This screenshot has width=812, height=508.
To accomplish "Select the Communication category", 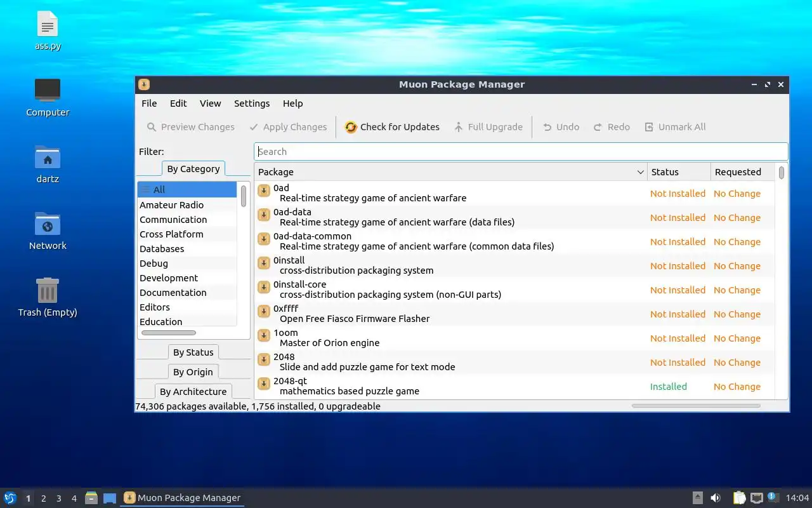I will coord(187,220).
